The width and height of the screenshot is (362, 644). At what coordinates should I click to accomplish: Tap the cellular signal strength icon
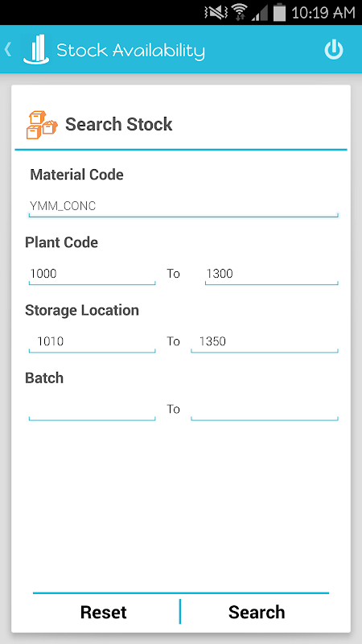tap(259, 13)
